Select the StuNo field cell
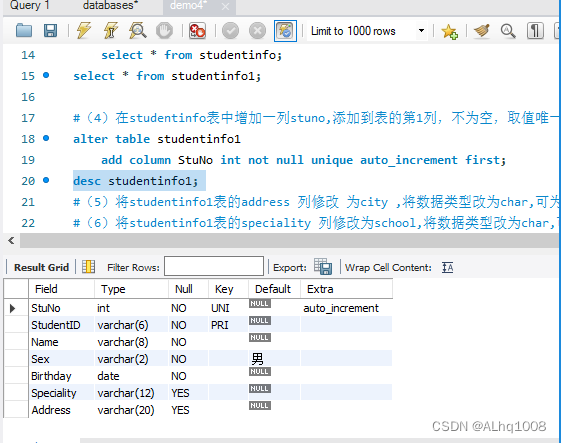561x443 pixels. (x=62, y=308)
